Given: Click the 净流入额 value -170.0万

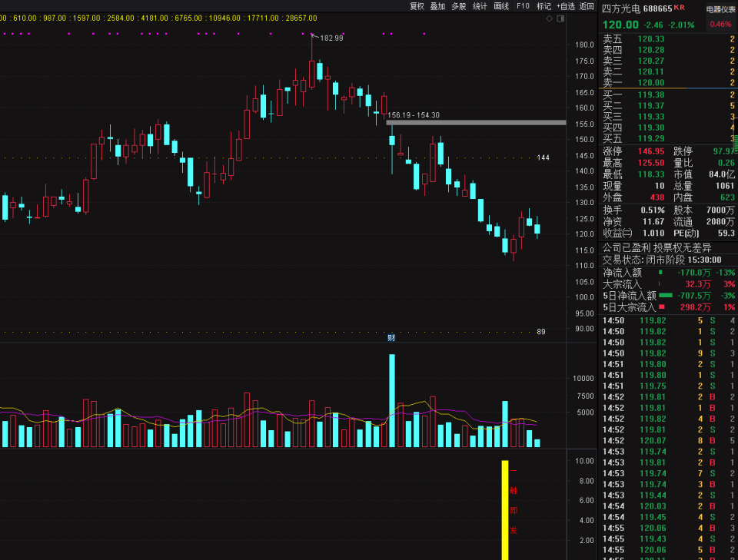Looking at the screenshot, I should 693,273.
